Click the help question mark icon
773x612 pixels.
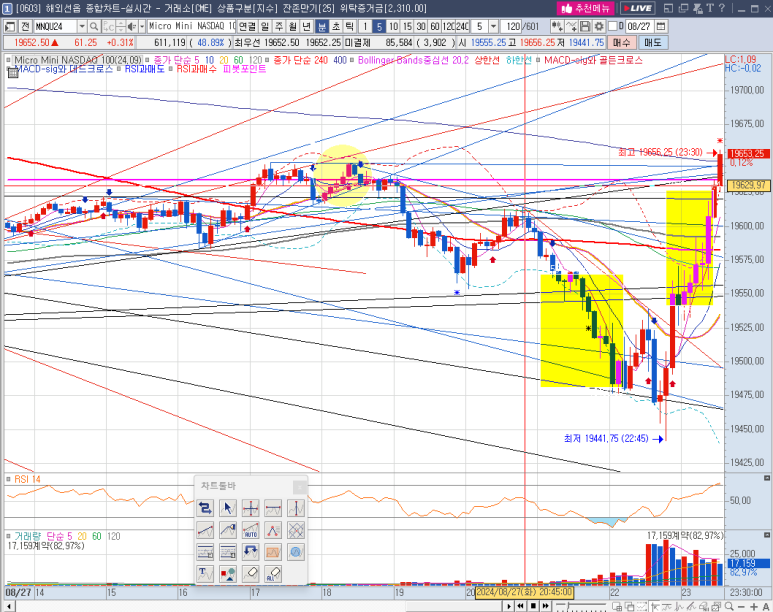tap(722, 8)
